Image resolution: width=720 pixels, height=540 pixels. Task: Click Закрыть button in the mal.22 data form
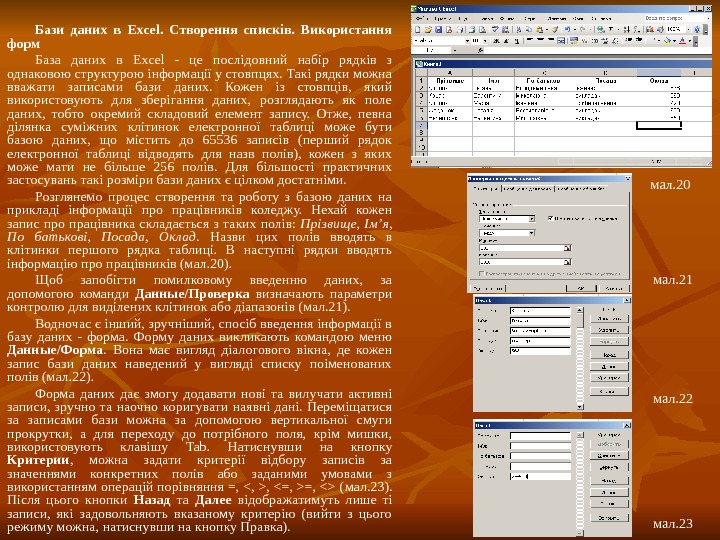[609, 392]
